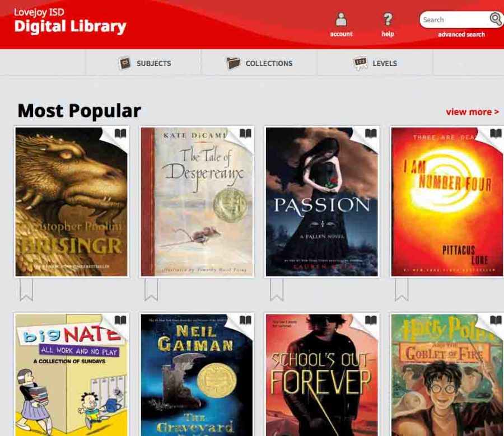Click the Most Popular heading
This screenshot has height=436, width=504.
79,111
